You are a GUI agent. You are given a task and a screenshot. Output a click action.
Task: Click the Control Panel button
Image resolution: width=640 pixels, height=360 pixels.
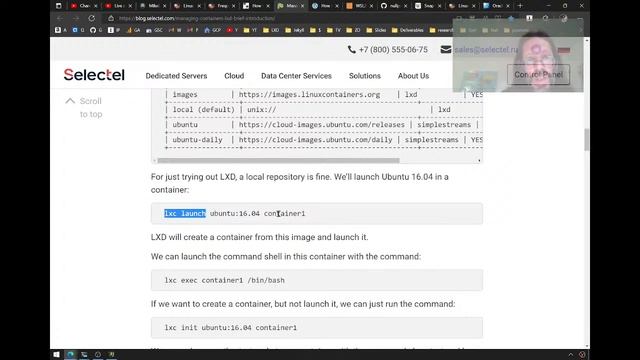click(538, 75)
